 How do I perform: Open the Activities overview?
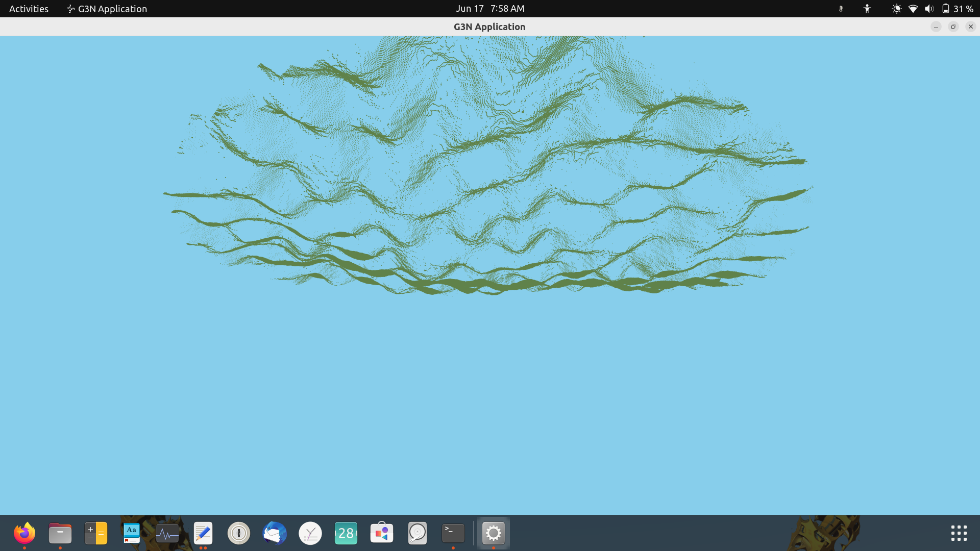29,9
